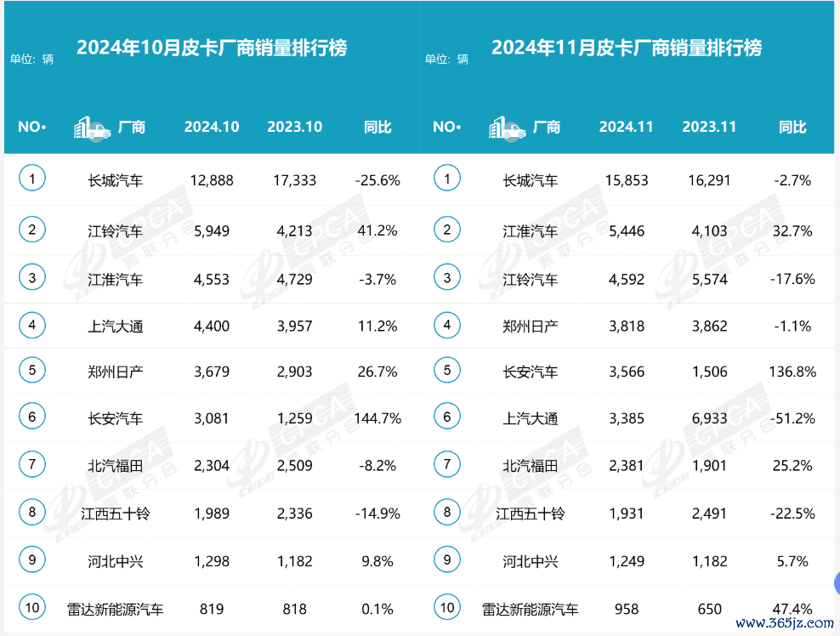This screenshot has height=636, width=840.
Task: Click the www.365jz.com link
Action: 785,623
